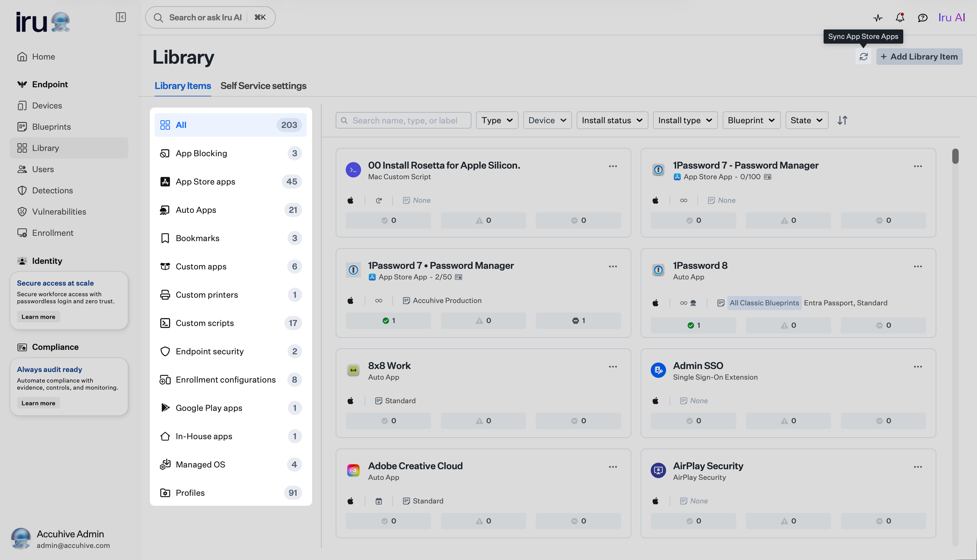This screenshot has height=560, width=977.
Task: Open Iru AI assistant link
Action: 952,17
